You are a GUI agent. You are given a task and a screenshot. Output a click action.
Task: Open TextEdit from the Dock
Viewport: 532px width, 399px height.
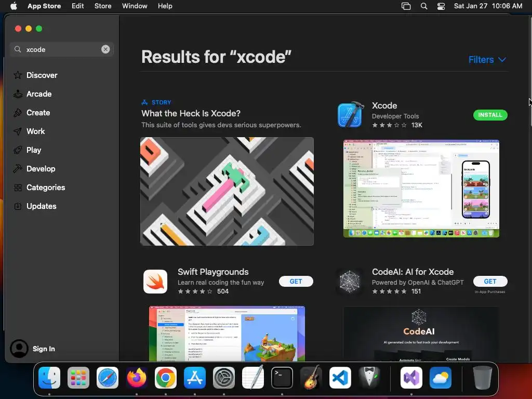tap(253, 377)
